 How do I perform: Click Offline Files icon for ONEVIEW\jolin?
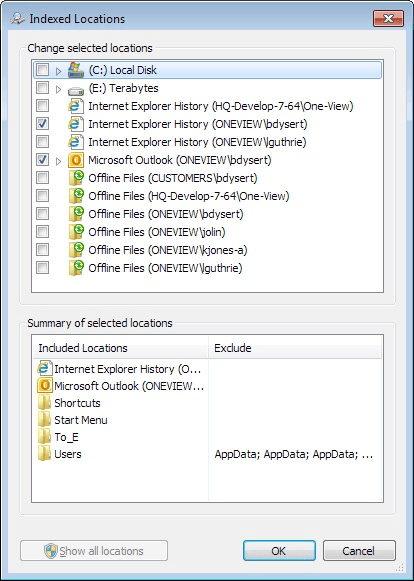[76, 232]
